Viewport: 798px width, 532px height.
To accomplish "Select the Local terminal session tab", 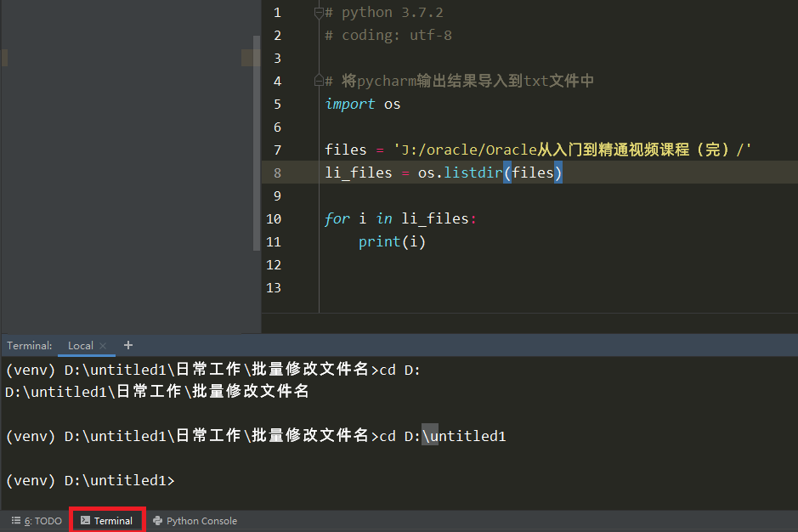I will coord(81,346).
